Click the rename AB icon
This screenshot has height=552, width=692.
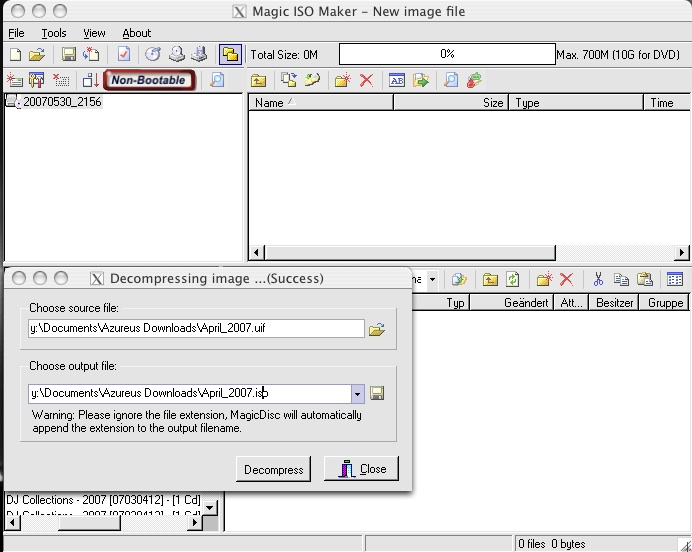[397, 80]
